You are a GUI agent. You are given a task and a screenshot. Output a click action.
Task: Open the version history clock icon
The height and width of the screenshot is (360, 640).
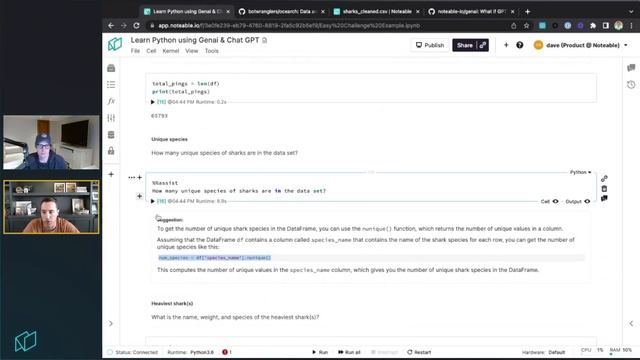[631, 84]
